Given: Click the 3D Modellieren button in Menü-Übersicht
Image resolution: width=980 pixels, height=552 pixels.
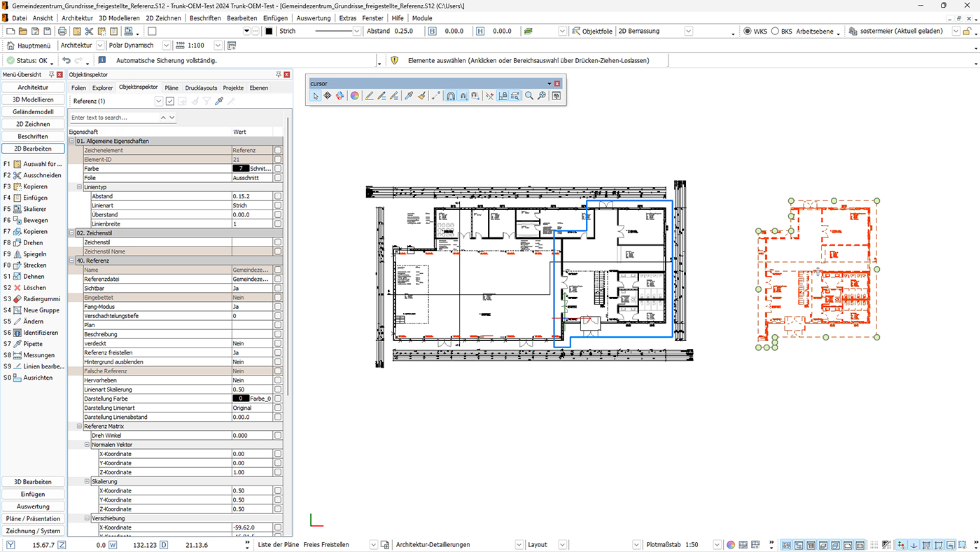Looking at the screenshot, I should point(33,99).
